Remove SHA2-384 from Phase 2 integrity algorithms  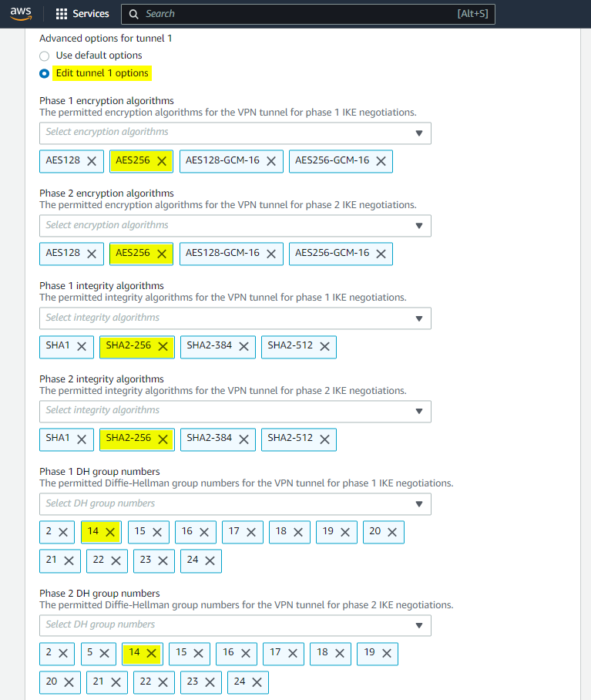click(243, 439)
